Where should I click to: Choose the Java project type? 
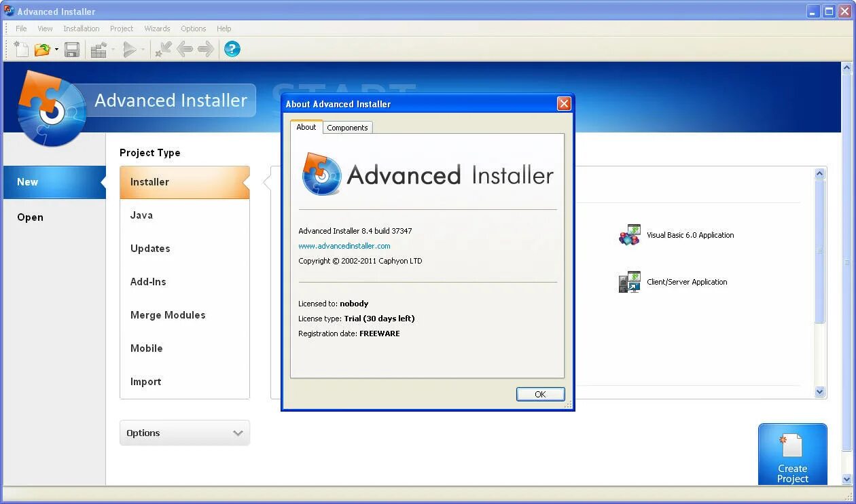[x=184, y=215]
